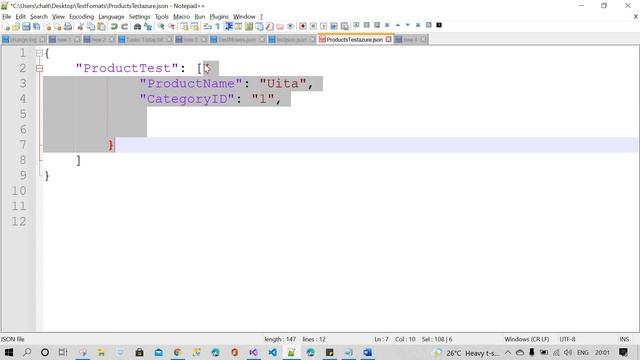Viewport: 640px width, 360px height.
Task: Toggle the Document Map panel icon
Action: tap(249, 27)
